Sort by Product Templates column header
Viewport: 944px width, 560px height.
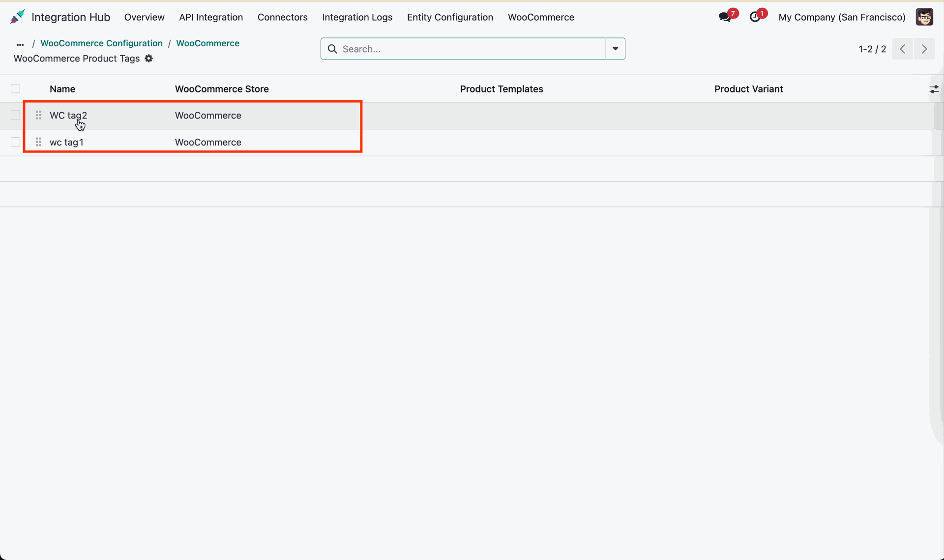point(501,89)
